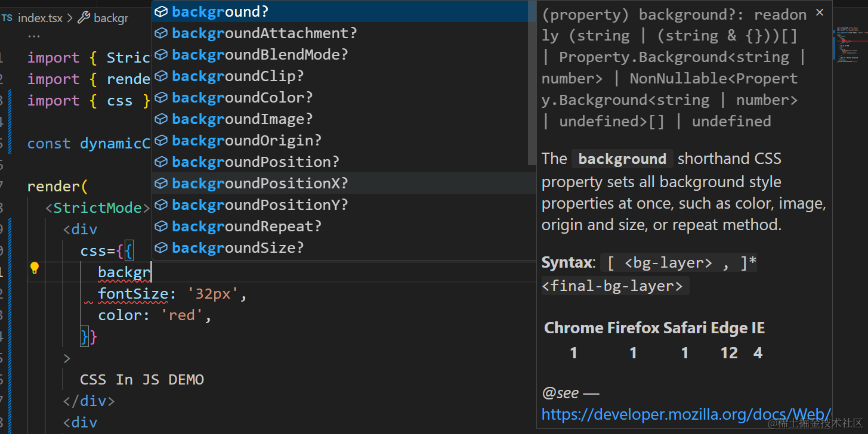Click the index.tsx breadcrumb item
Image resolution: width=868 pixels, height=434 pixels.
pyautogui.click(x=39, y=18)
